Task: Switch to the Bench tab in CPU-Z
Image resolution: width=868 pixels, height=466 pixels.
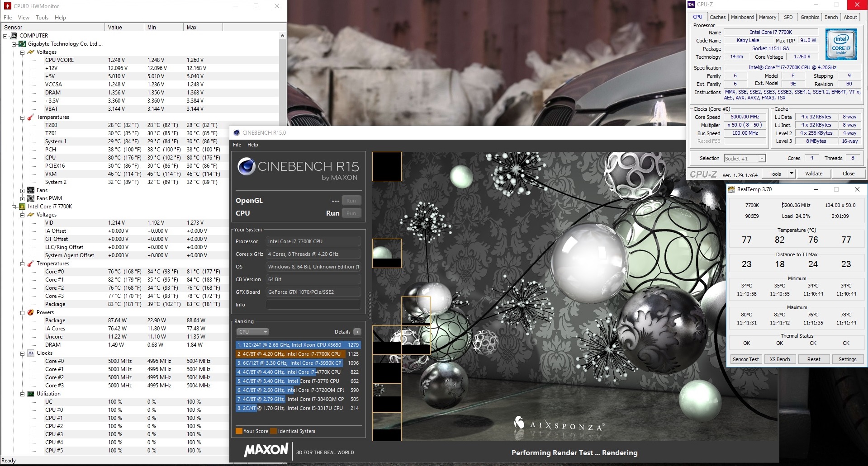Action: point(831,17)
